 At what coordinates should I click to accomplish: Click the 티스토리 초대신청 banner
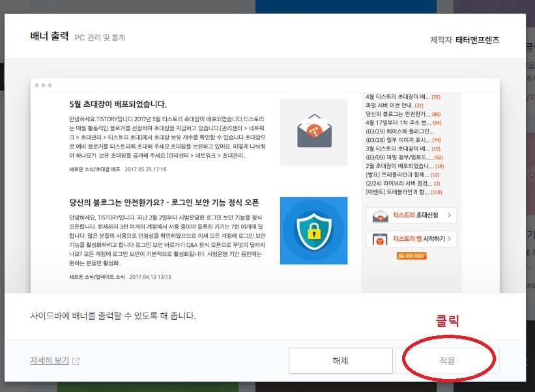click(411, 215)
